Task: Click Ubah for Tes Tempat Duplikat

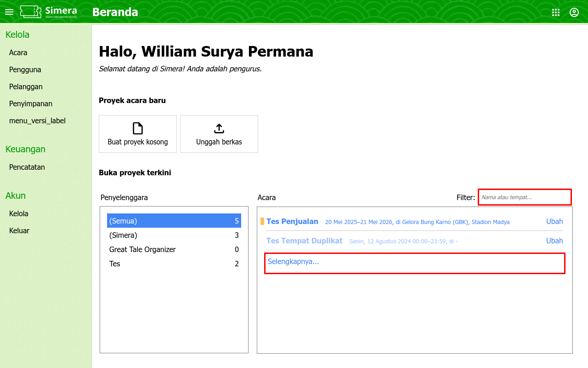Action: pyautogui.click(x=554, y=241)
